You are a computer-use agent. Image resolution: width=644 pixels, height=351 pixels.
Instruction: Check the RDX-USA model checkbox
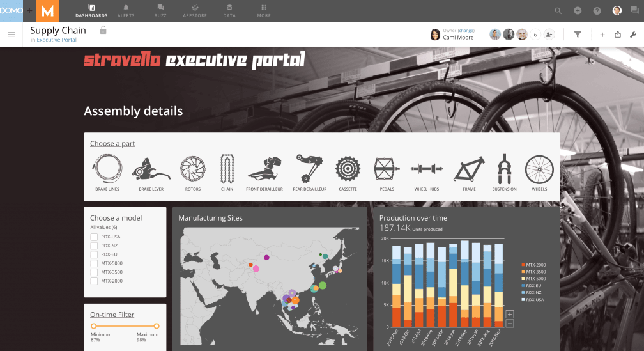point(94,237)
